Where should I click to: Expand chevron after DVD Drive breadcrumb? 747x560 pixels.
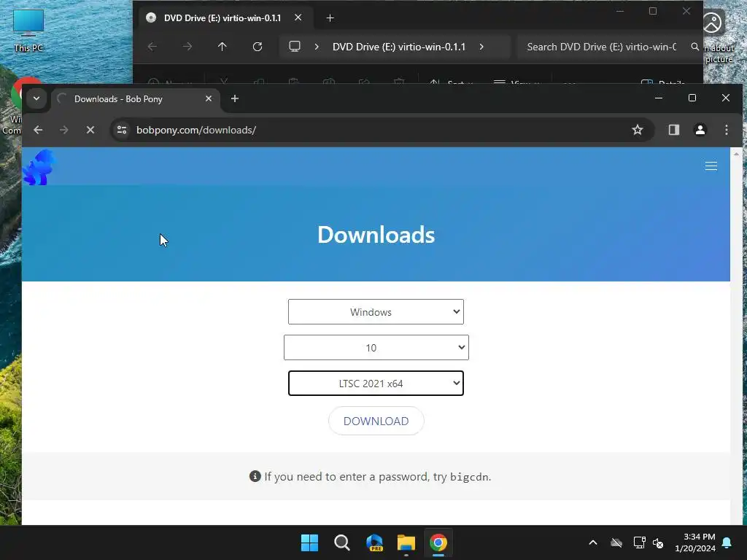(481, 47)
